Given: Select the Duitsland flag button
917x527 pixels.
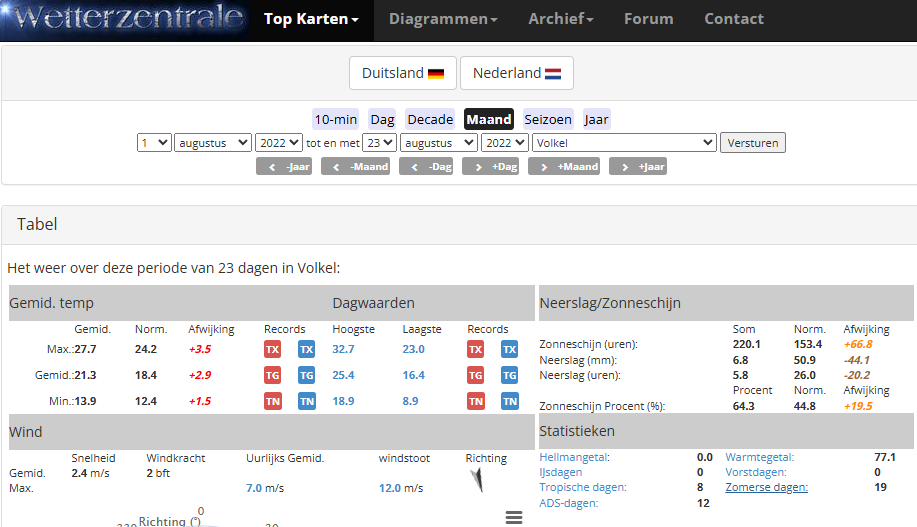Looking at the screenshot, I should [403, 73].
